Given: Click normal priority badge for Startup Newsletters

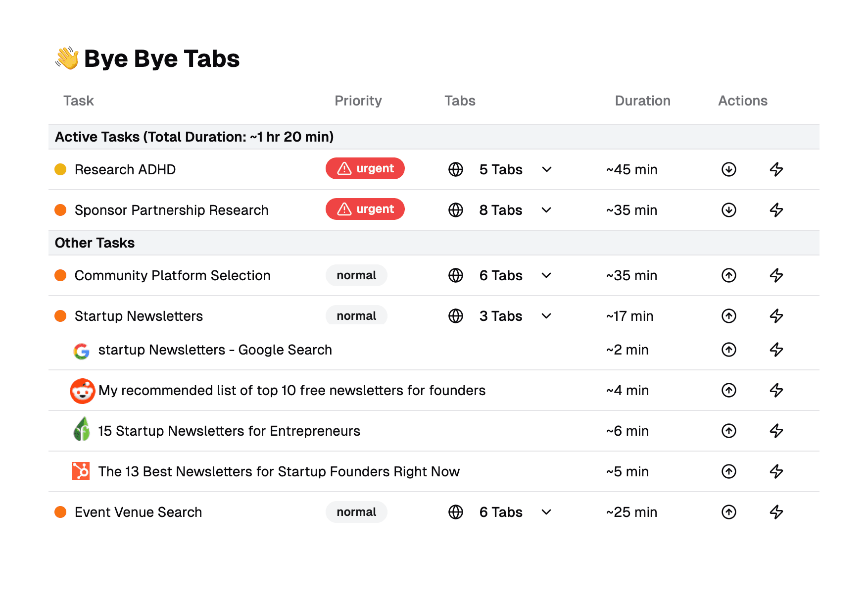Looking at the screenshot, I should tap(356, 315).
